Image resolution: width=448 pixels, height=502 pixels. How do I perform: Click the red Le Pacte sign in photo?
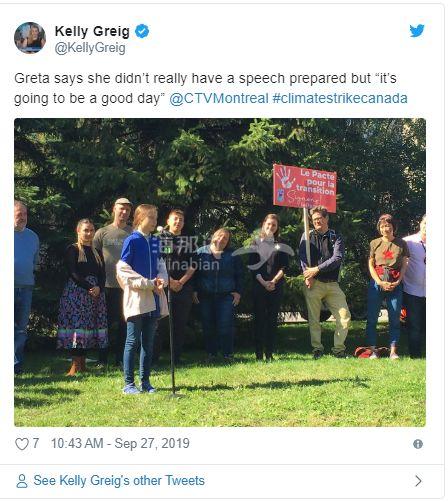click(x=305, y=188)
